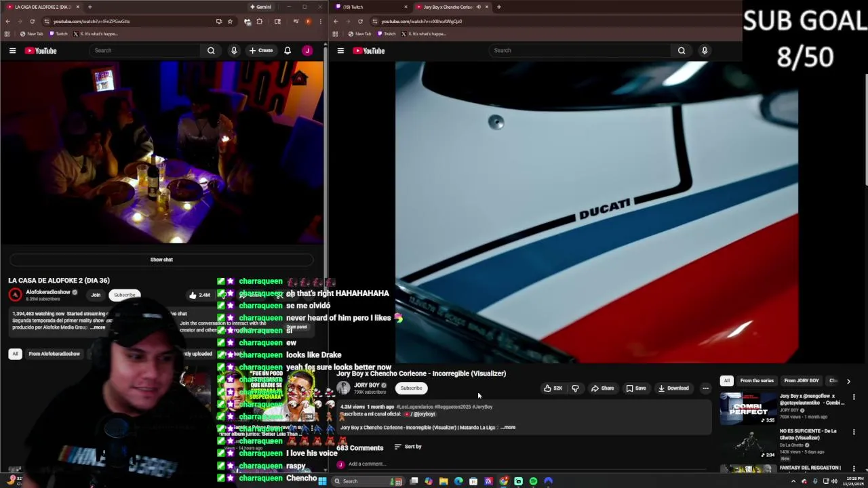The image size is (868, 488).
Task: Click the left YouTube search field
Action: (145, 51)
